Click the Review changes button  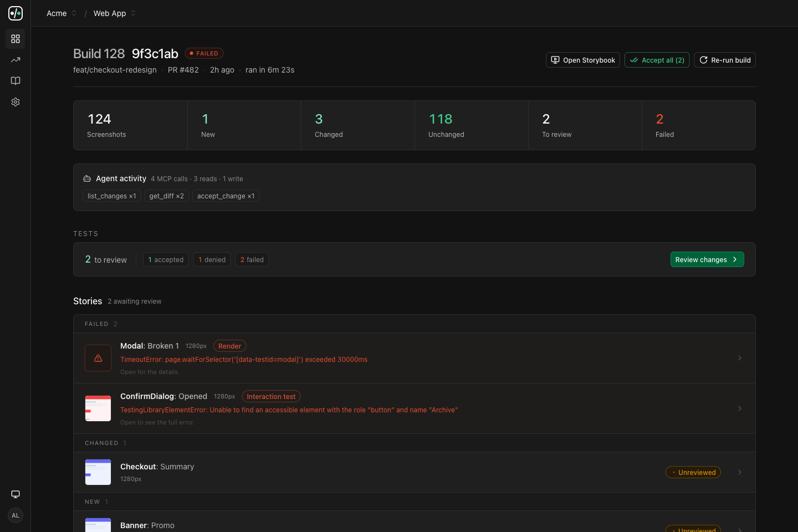click(707, 259)
